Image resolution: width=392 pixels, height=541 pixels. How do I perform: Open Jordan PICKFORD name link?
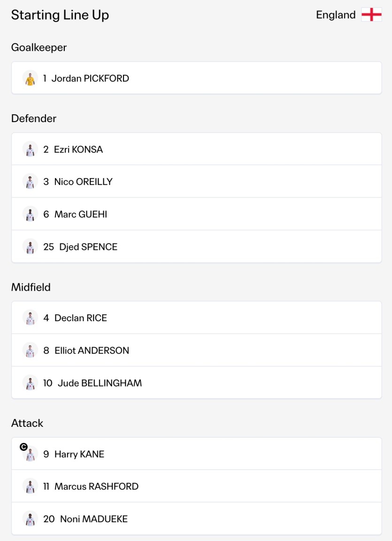click(90, 78)
